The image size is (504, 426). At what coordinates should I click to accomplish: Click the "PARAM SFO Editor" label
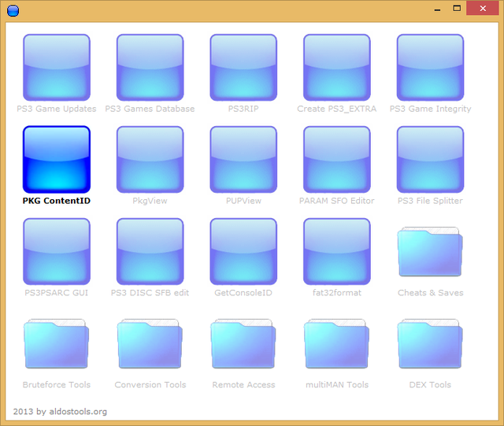(x=337, y=201)
